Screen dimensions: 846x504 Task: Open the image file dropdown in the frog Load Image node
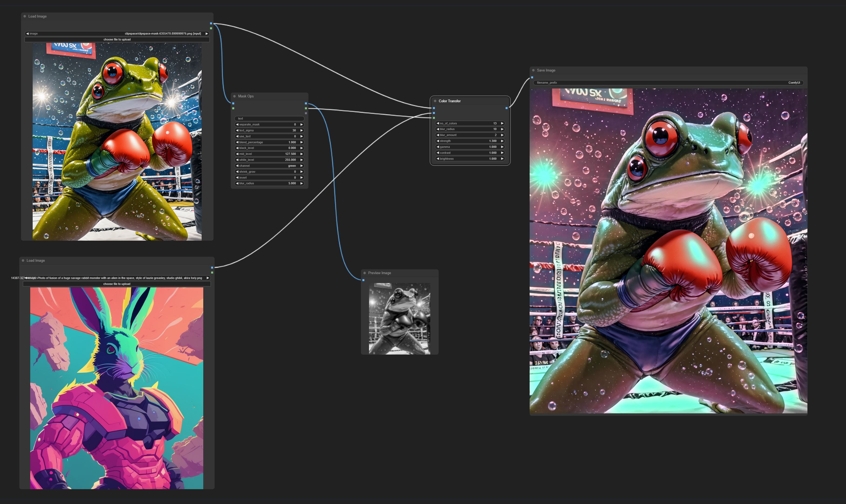(x=117, y=34)
